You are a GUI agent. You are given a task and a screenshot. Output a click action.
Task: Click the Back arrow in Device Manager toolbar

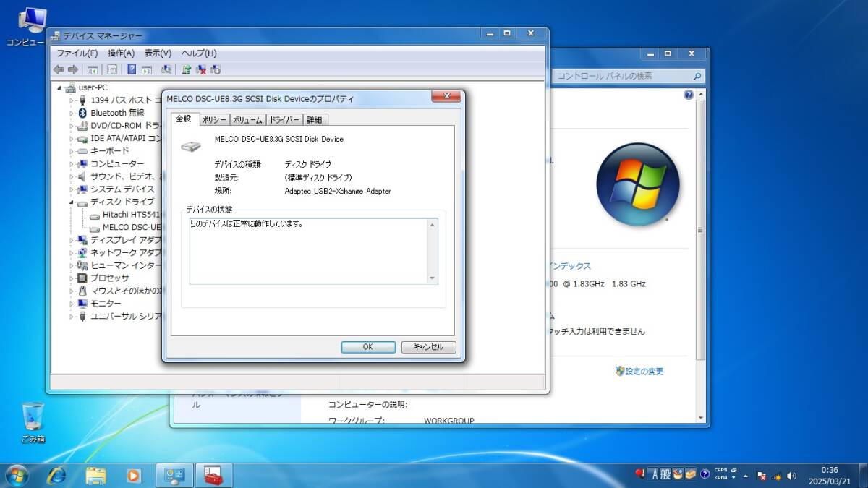[x=59, y=69]
